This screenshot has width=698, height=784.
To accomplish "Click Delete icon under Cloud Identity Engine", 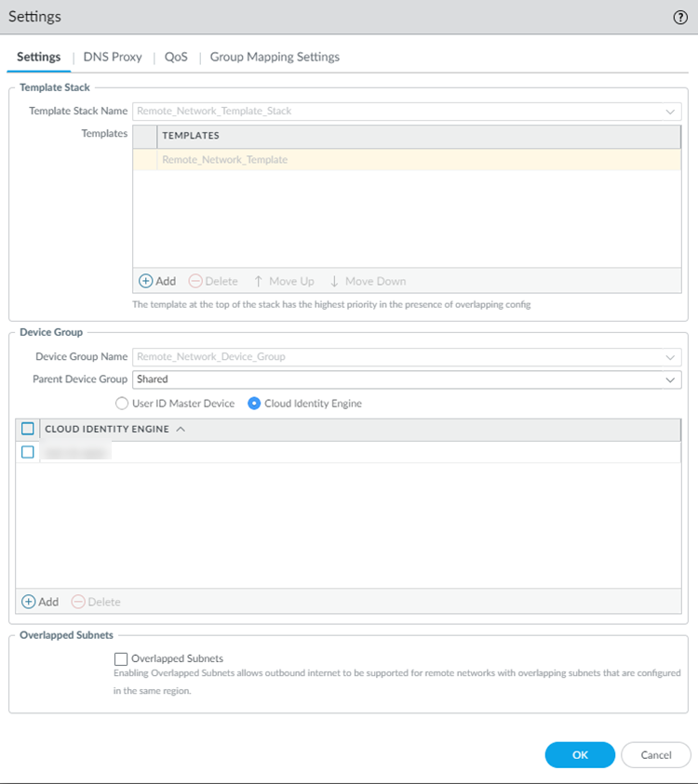I will coord(78,602).
